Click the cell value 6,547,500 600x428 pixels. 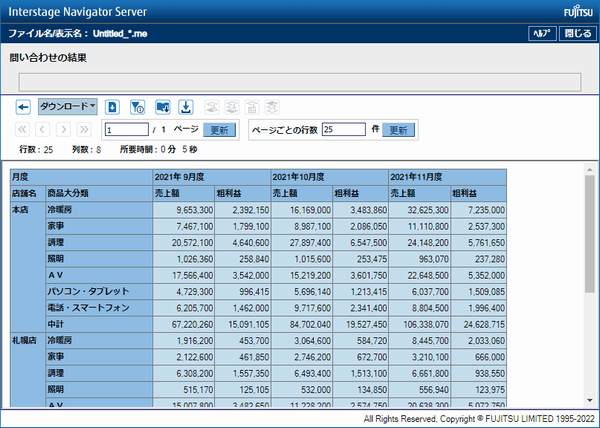(x=360, y=242)
